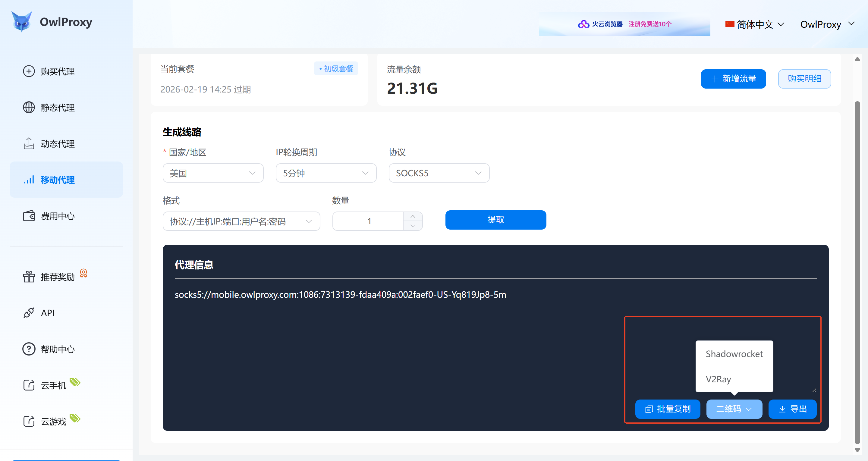The height and width of the screenshot is (461, 868).
Task: Decrease quantity with the stepper down arrow
Action: (413, 226)
